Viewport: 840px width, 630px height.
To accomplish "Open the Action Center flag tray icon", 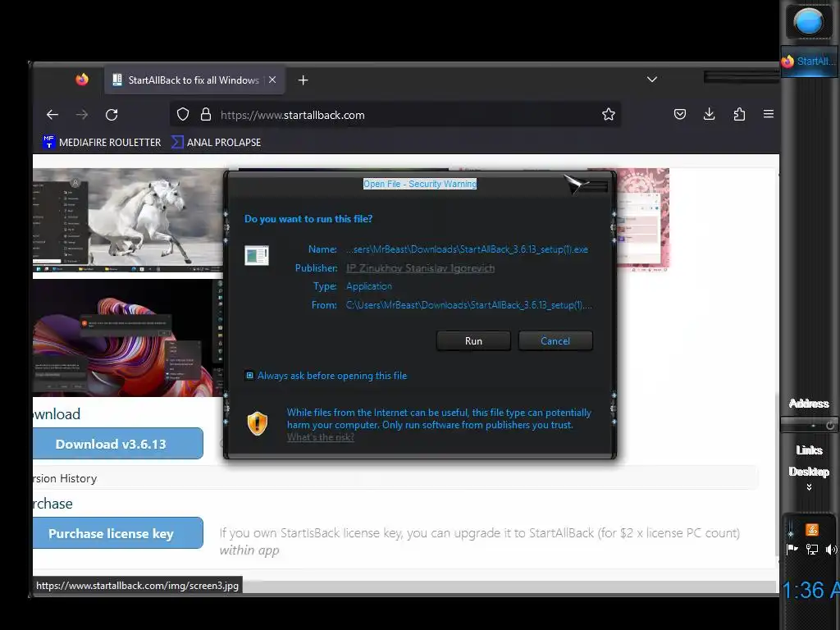I will (x=792, y=549).
